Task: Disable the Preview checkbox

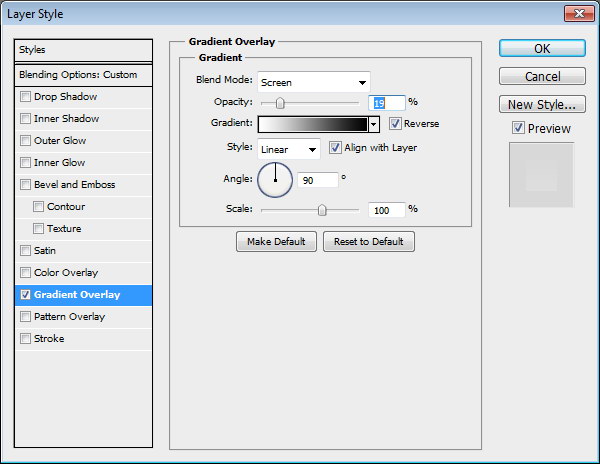Action: click(x=517, y=128)
